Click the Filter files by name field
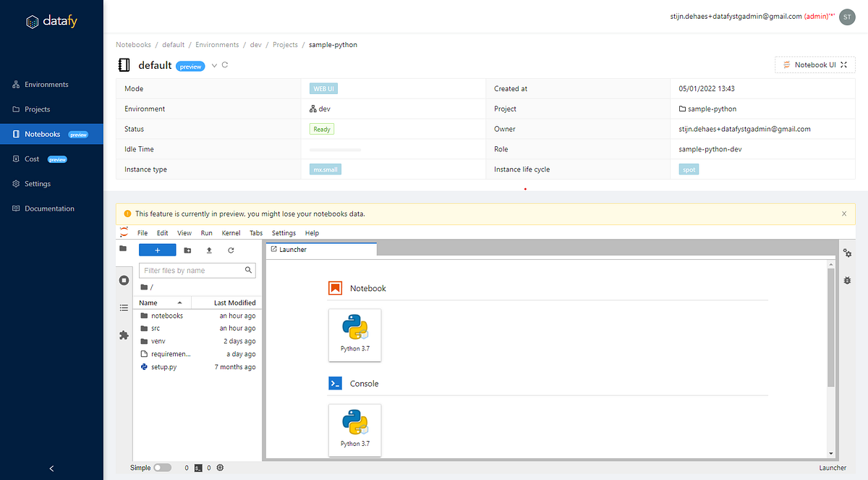Screen dimensions: 868x480 (197, 270)
